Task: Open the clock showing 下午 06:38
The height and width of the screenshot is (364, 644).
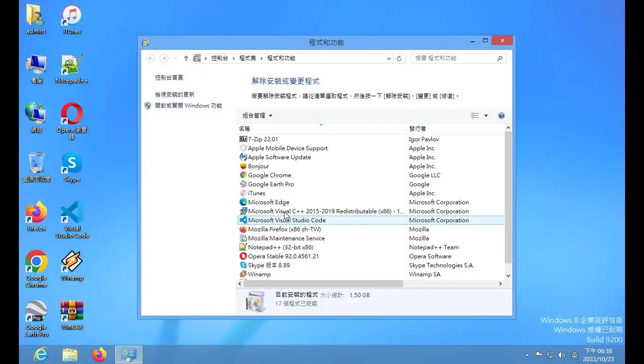Action: 599,355
